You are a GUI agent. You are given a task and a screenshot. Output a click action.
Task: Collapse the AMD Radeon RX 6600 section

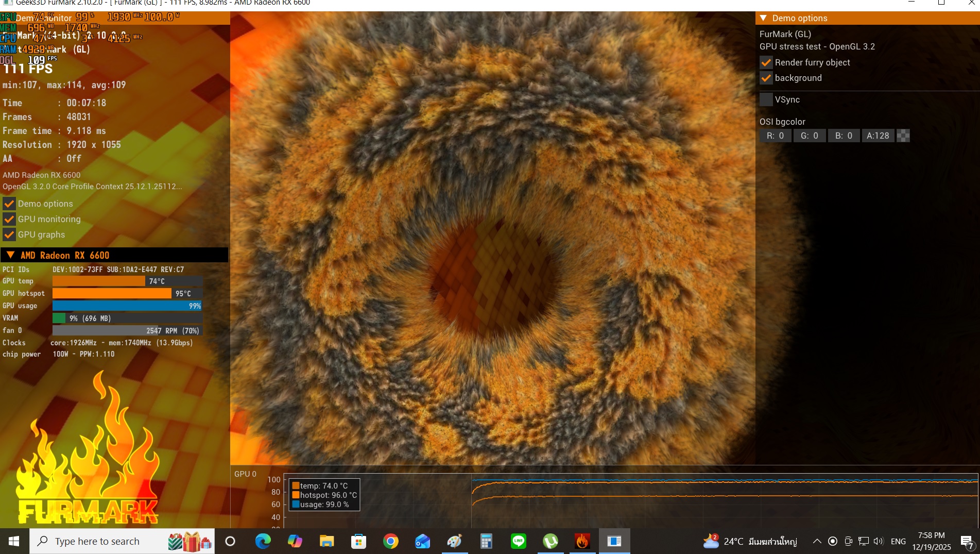pyautogui.click(x=10, y=255)
